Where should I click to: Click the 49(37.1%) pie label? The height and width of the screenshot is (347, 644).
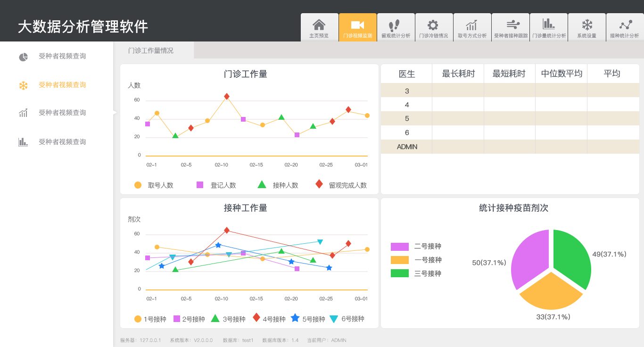click(x=609, y=254)
